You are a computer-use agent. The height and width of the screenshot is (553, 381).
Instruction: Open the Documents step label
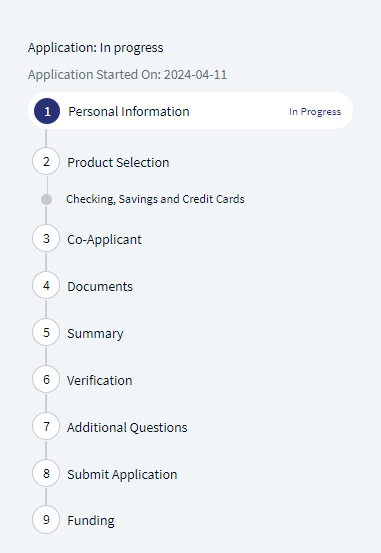[100, 286]
